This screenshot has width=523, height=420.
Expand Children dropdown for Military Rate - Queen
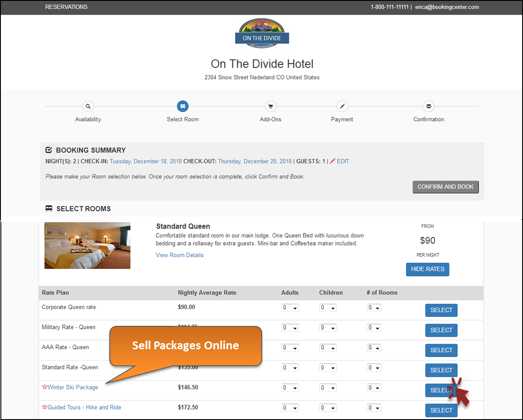[328, 328]
